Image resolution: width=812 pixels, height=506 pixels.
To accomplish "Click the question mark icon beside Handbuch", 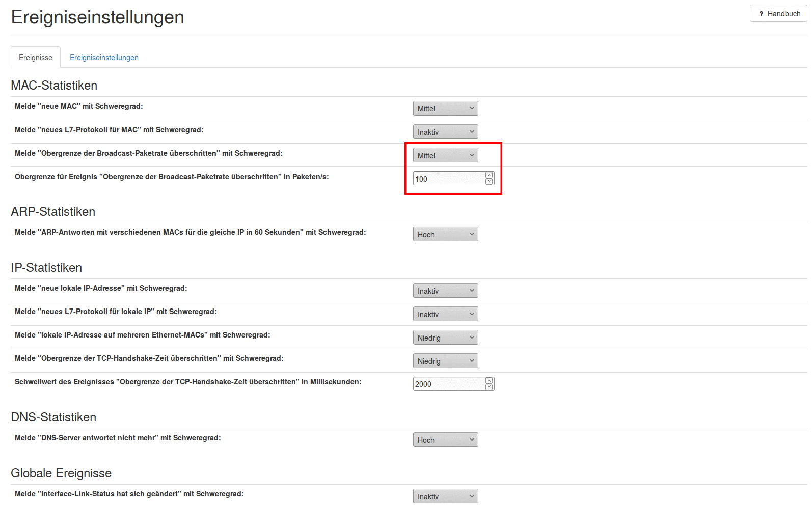I will (761, 14).
